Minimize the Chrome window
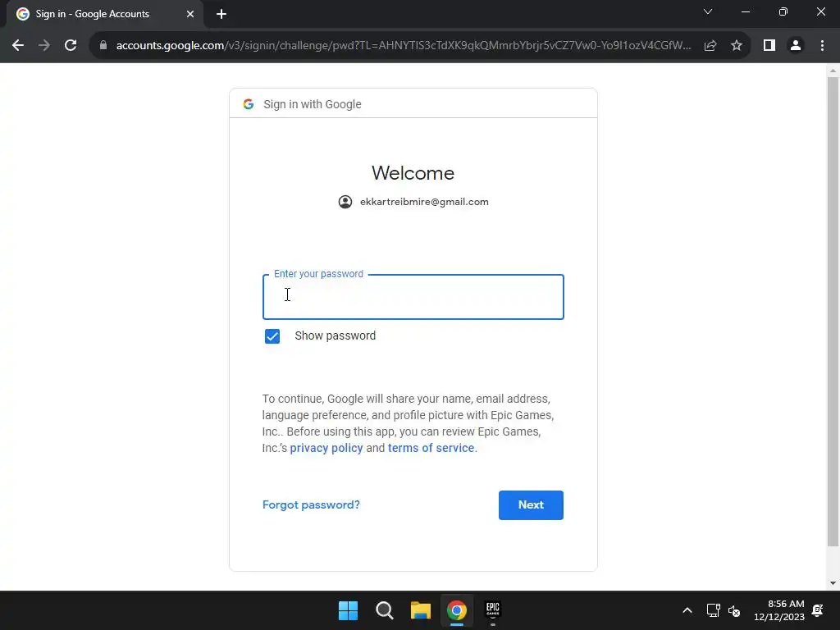 [x=746, y=11]
